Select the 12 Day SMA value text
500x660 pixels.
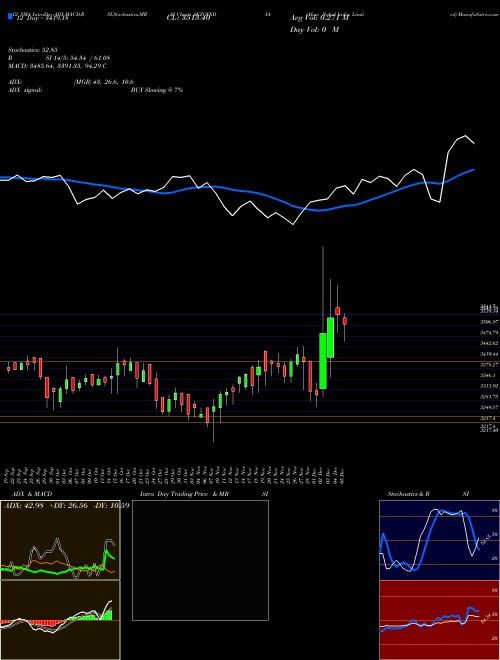click(41, 18)
